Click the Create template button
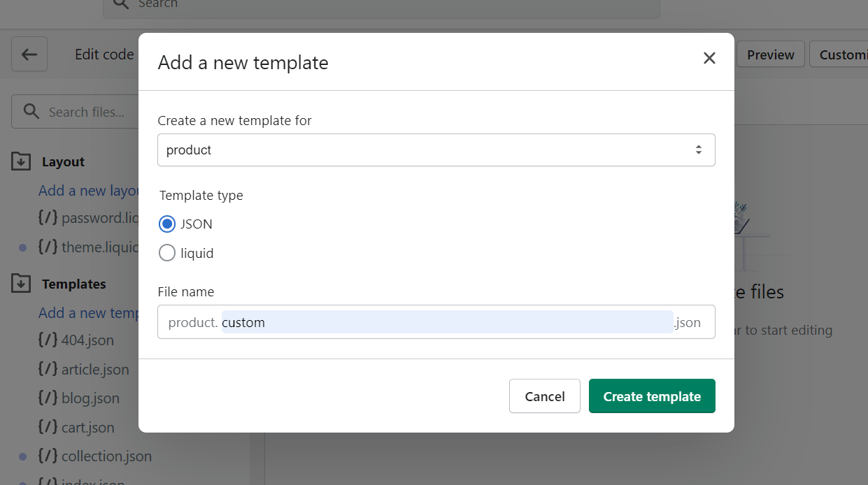 (x=652, y=396)
